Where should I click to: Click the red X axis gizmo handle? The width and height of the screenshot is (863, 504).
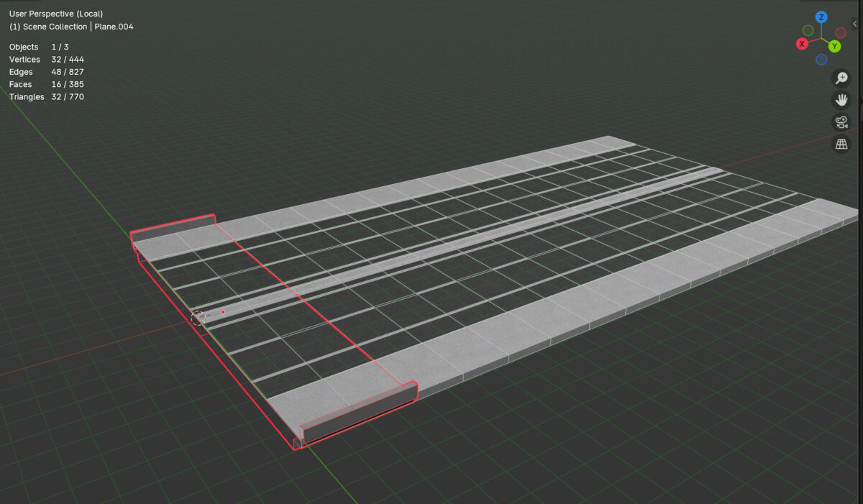click(x=802, y=44)
